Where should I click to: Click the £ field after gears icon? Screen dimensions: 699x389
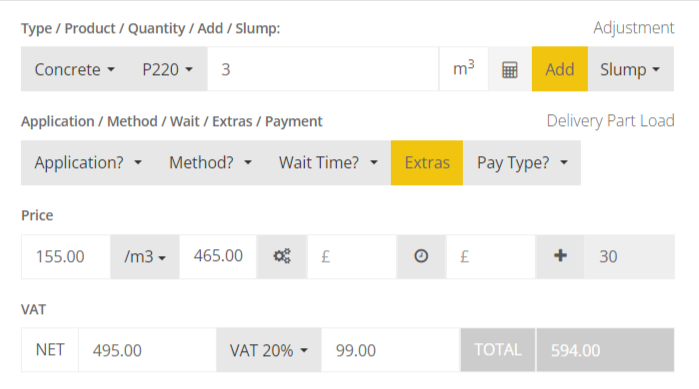click(x=352, y=257)
